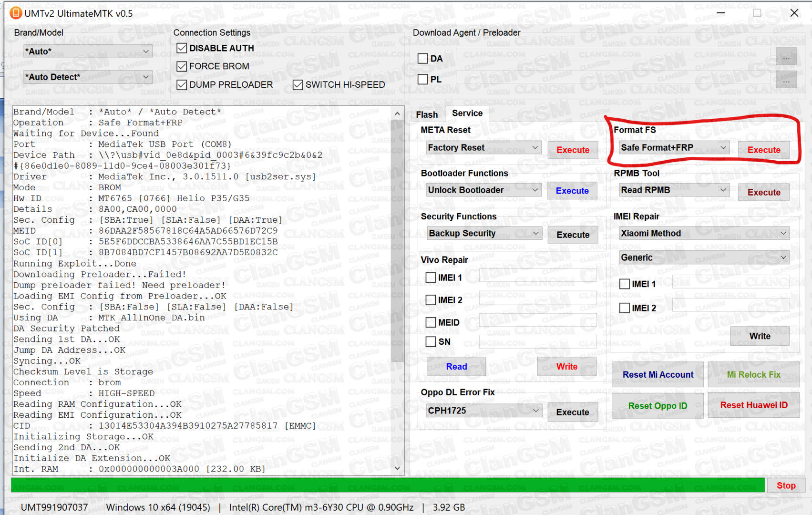Image resolution: width=812 pixels, height=515 pixels.
Task: Switch to the Flash tab
Action: coord(427,114)
